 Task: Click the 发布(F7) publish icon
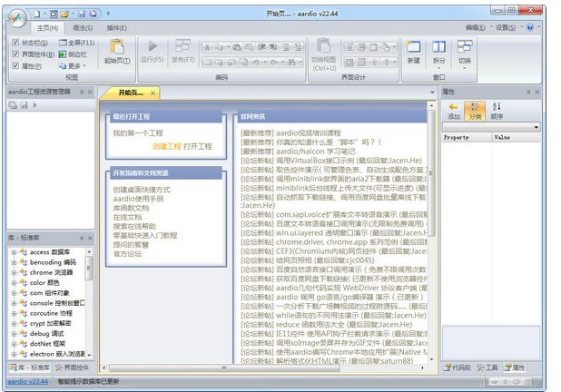[x=182, y=45]
